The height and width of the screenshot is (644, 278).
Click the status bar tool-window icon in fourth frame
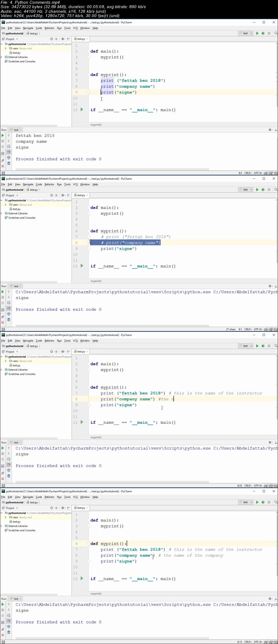3,642
